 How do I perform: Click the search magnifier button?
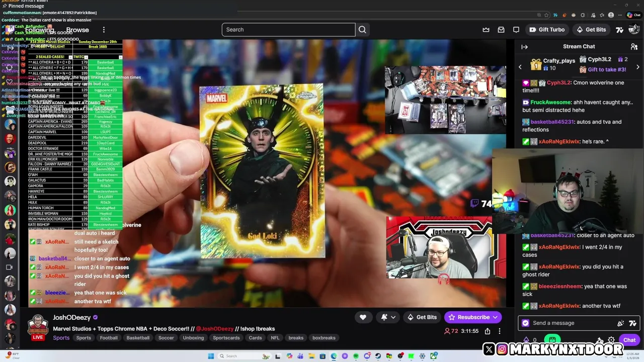[362, 30]
